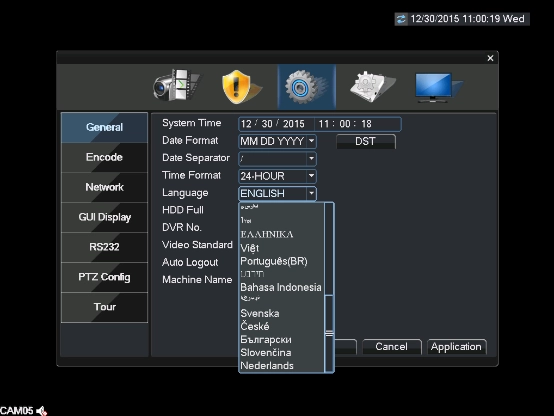Open the Alarm shield icon
This screenshot has width=554, height=416.
pyautogui.click(x=241, y=87)
